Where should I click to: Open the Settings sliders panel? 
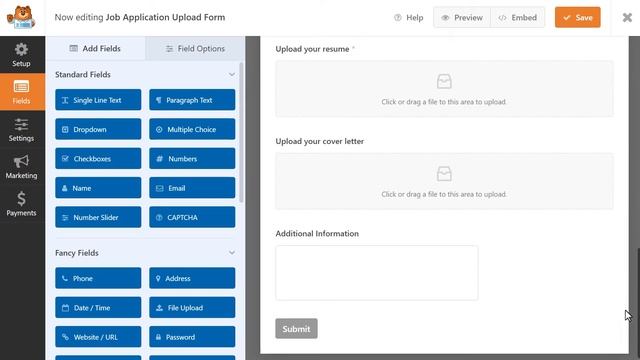tap(21, 130)
